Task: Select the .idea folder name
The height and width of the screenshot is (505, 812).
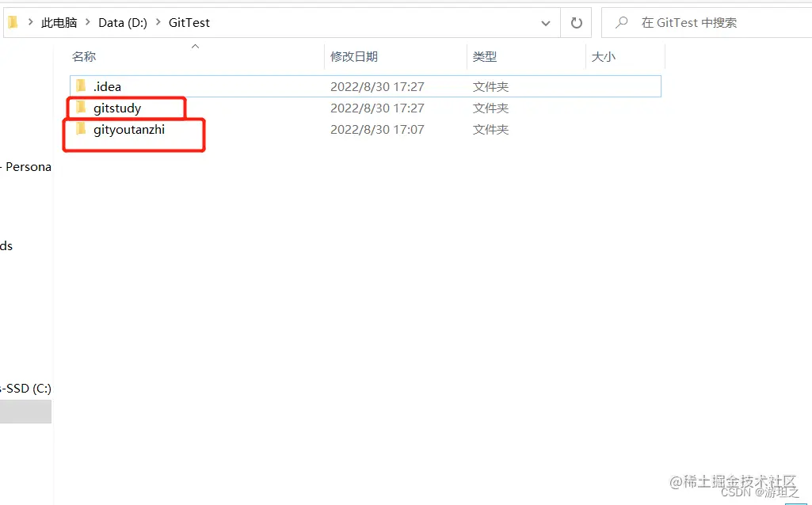Action: (x=107, y=86)
